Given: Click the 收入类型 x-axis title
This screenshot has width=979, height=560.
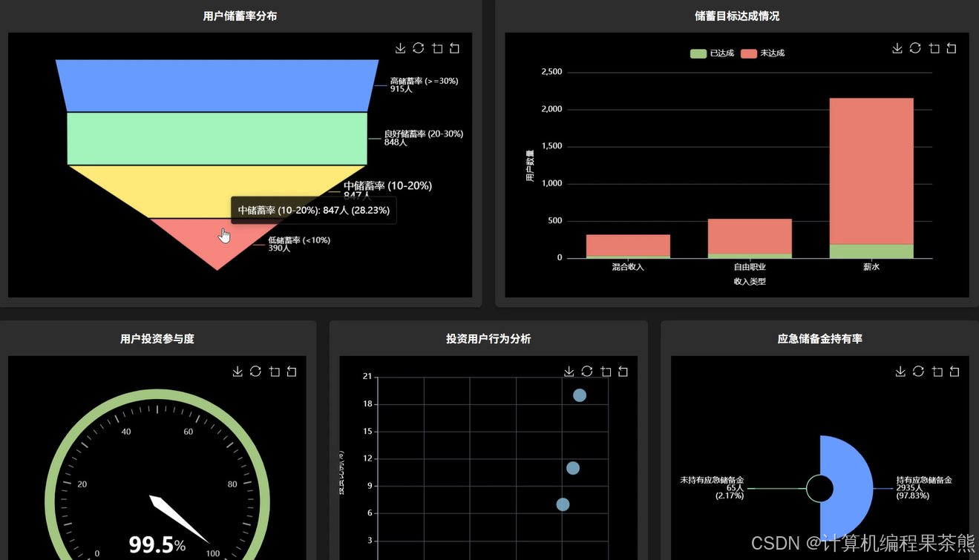Looking at the screenshot, I should (750, 282).
